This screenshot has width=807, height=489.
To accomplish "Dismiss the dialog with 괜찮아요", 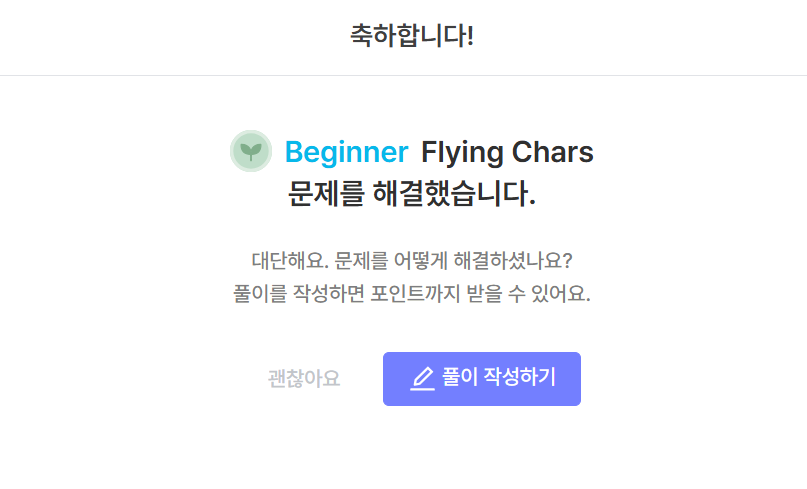I will point(304,379).
